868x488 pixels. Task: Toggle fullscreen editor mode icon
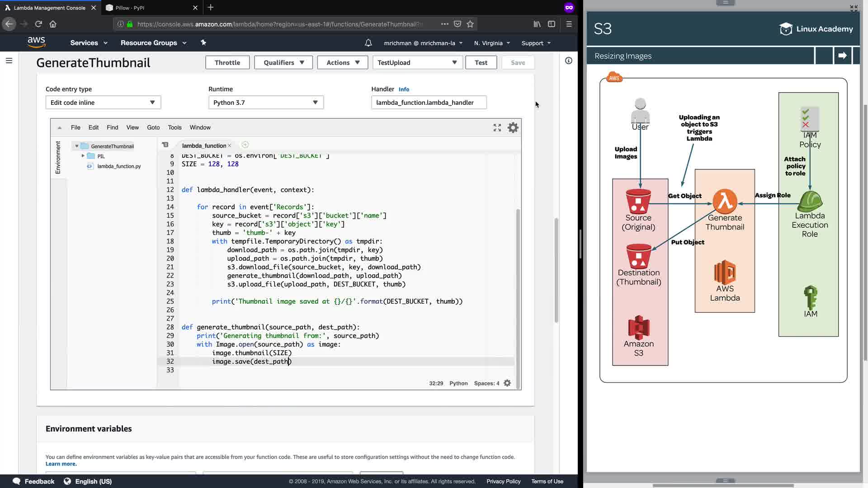point(497,128)
